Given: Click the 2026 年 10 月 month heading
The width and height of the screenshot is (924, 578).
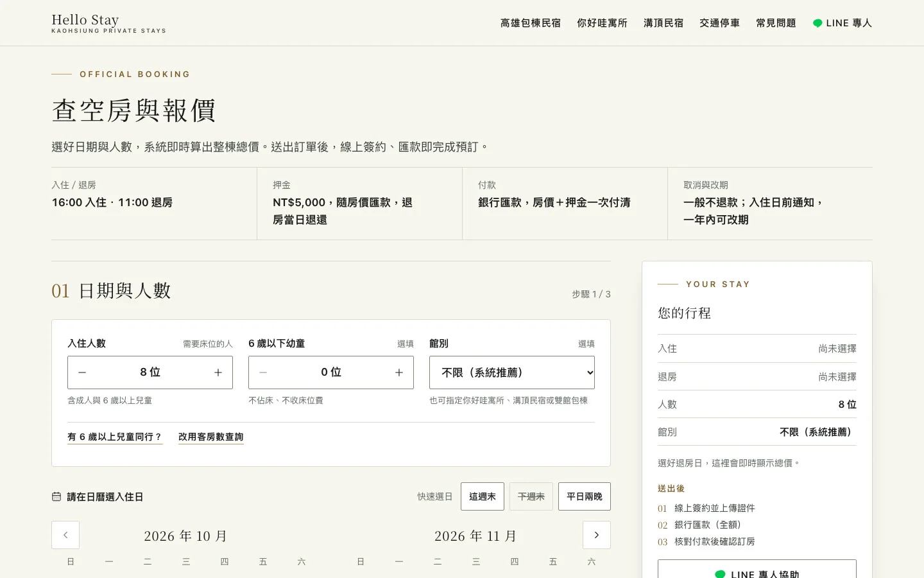Looking at the screenshot, I should point(185,536).
